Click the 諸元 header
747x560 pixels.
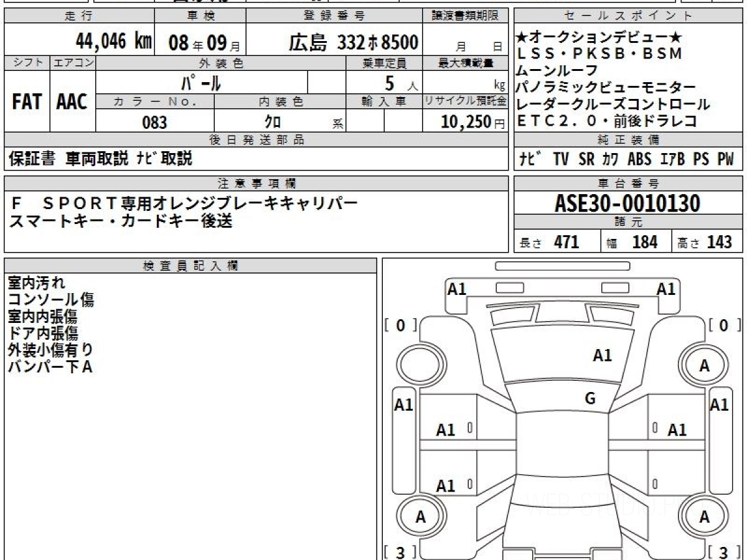[x=629, y=222]
